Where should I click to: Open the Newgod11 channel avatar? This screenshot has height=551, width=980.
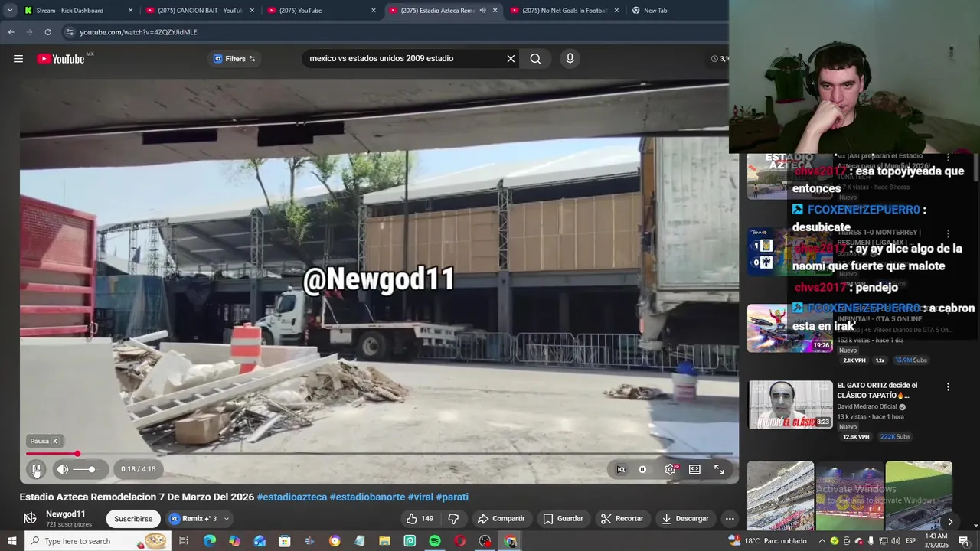(x=30, y=518)
